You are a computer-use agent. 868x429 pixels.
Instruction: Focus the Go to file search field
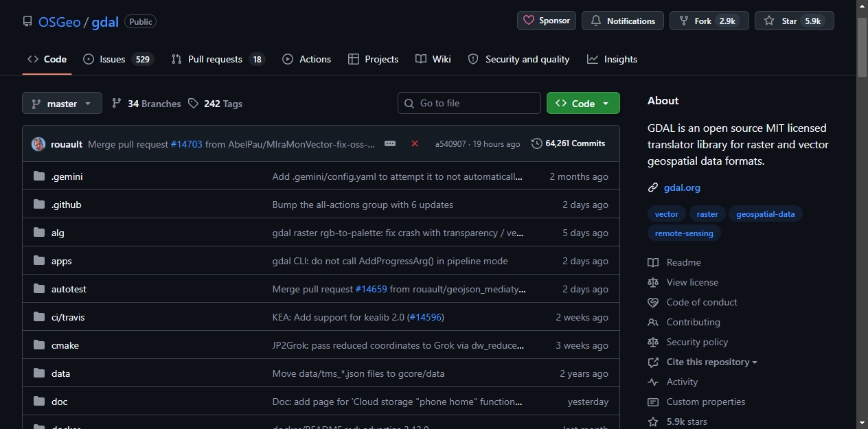[469, 103]
